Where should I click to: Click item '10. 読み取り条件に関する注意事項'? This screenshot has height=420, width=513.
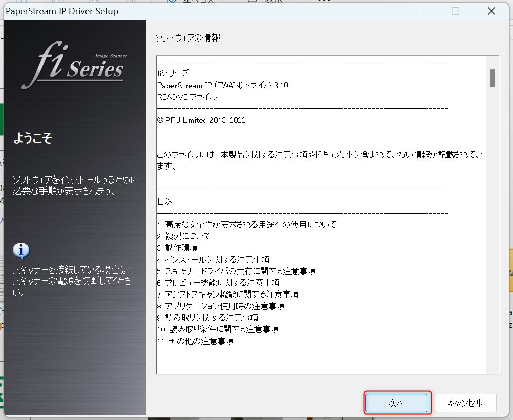[x=218, y=329]
